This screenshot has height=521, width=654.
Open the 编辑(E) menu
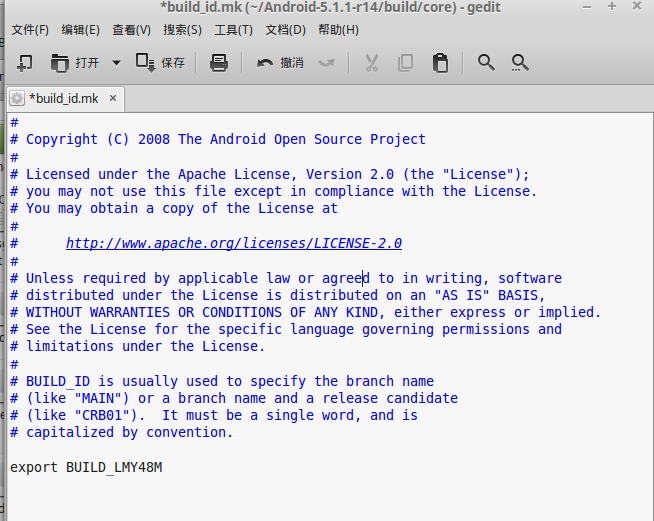(80, 30)
